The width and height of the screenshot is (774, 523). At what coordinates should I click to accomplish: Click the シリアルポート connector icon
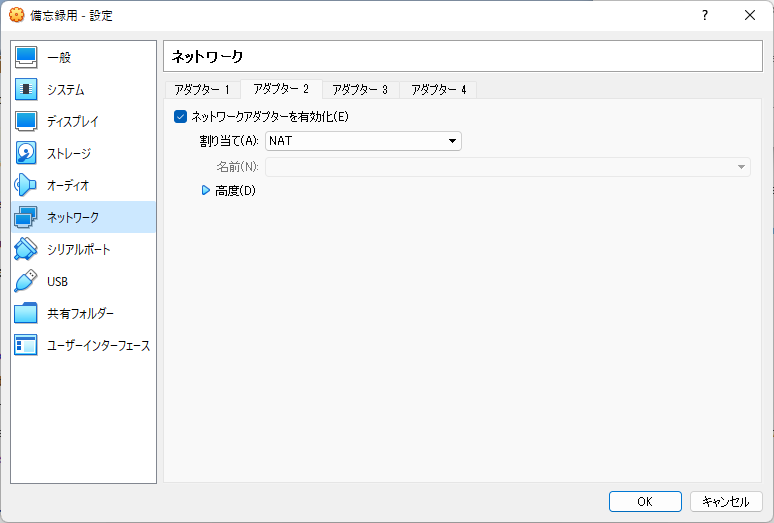(x=26, y=249)
